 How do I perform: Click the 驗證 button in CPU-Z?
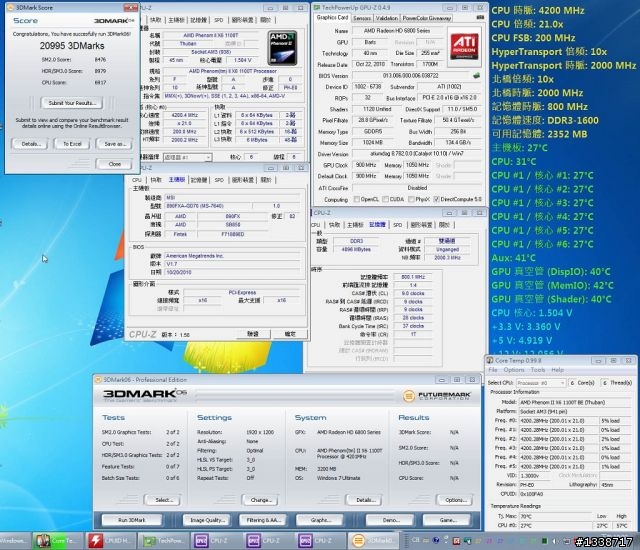(253, 333)
